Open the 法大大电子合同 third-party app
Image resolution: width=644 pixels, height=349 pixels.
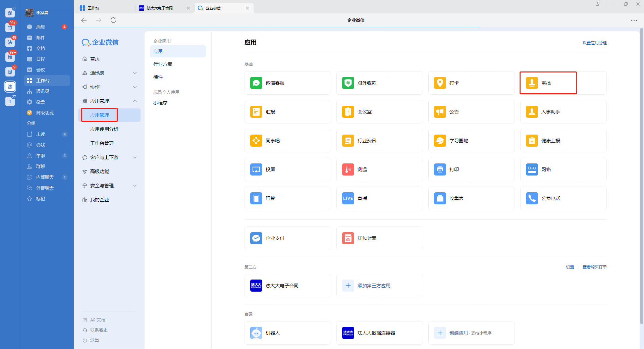[287, 286]
